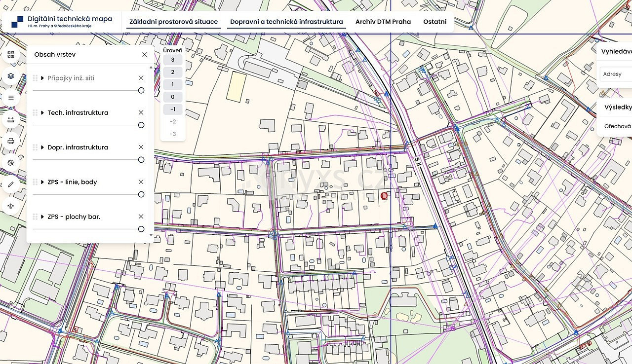This screenshot has width=632, height=364.
Task: Open the QR code tool
Action: (11, 55)
